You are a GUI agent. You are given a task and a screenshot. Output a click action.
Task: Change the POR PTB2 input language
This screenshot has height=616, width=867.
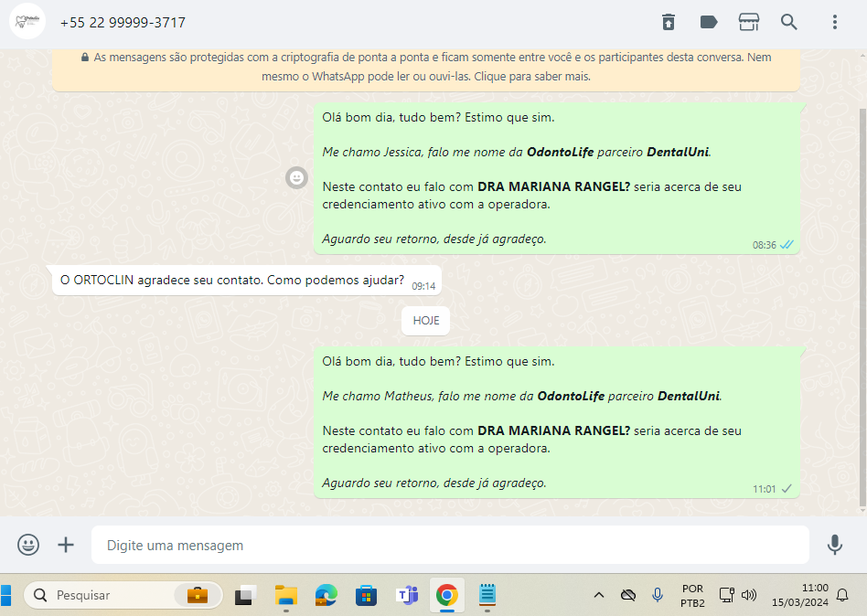click(692, 596)
